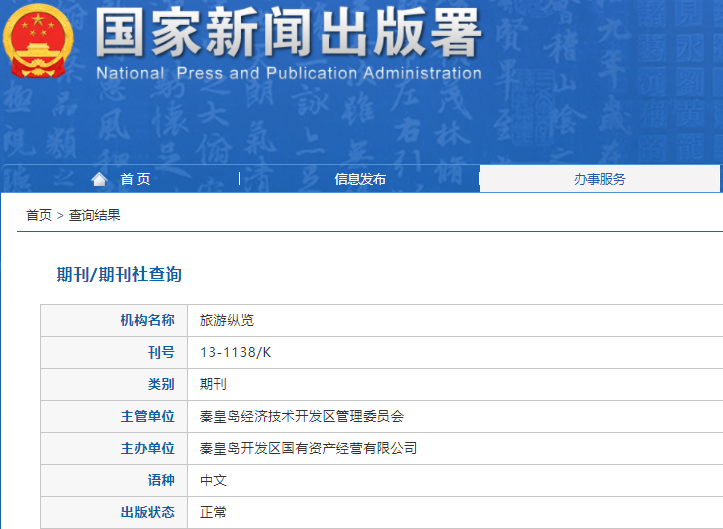This screenshot has width=723, height=529.
Task: Click the 刊号 row label
Action: pos(160,352)
